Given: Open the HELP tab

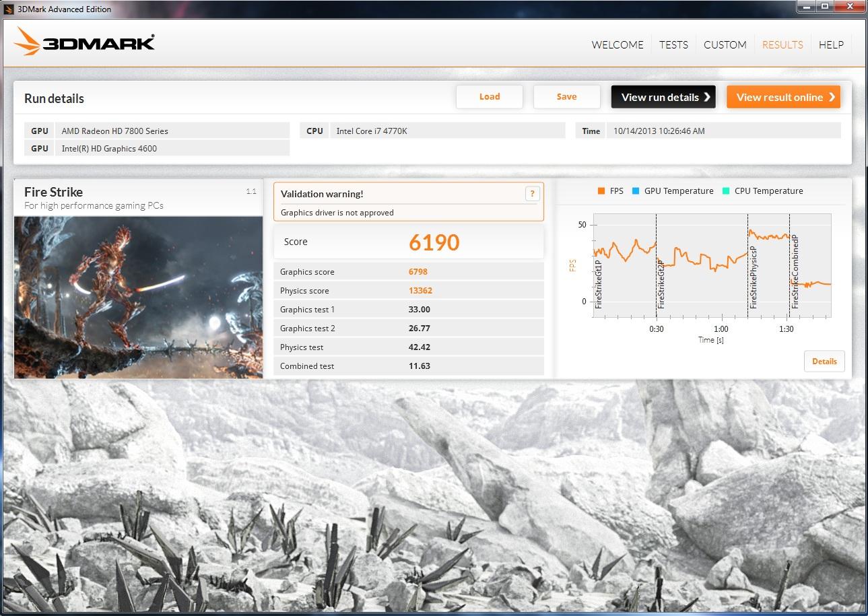Looking at the screenshot, I should pyautogui.click(x=831, y=44).
